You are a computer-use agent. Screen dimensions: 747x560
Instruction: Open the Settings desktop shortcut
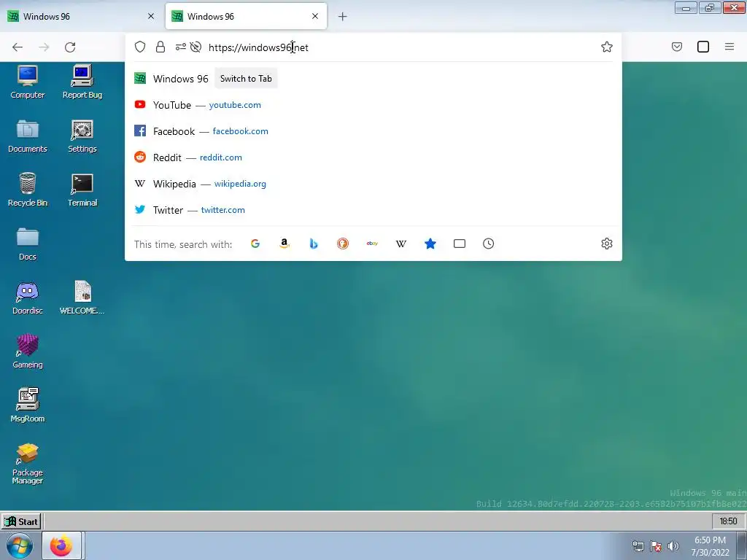(82, 136)
